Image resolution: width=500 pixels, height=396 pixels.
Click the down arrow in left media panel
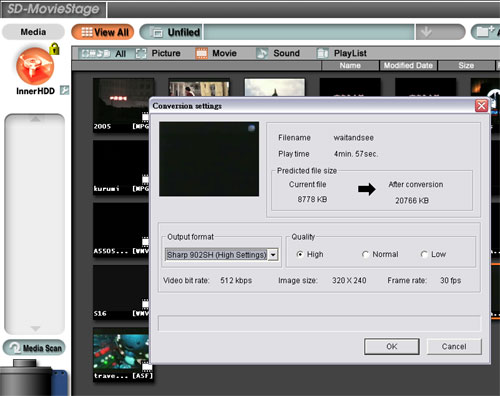[35, 329]
